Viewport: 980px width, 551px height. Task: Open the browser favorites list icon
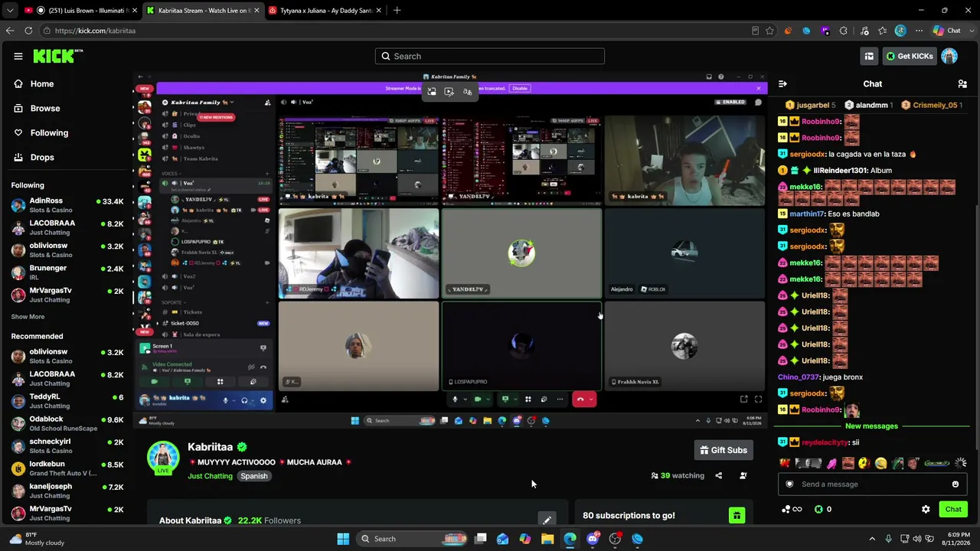(x=882, y=31)
